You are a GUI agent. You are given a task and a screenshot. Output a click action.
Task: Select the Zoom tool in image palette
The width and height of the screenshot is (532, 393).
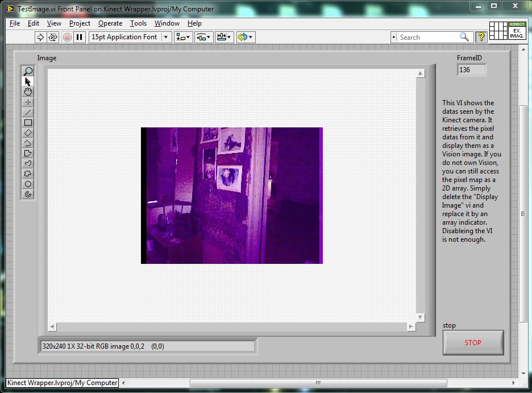click(28, 71)
